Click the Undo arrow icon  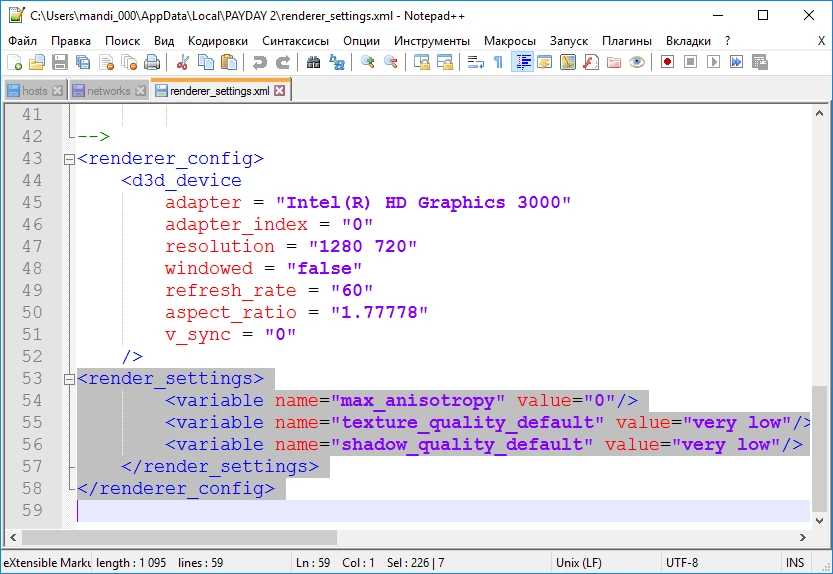pos(260,62)
